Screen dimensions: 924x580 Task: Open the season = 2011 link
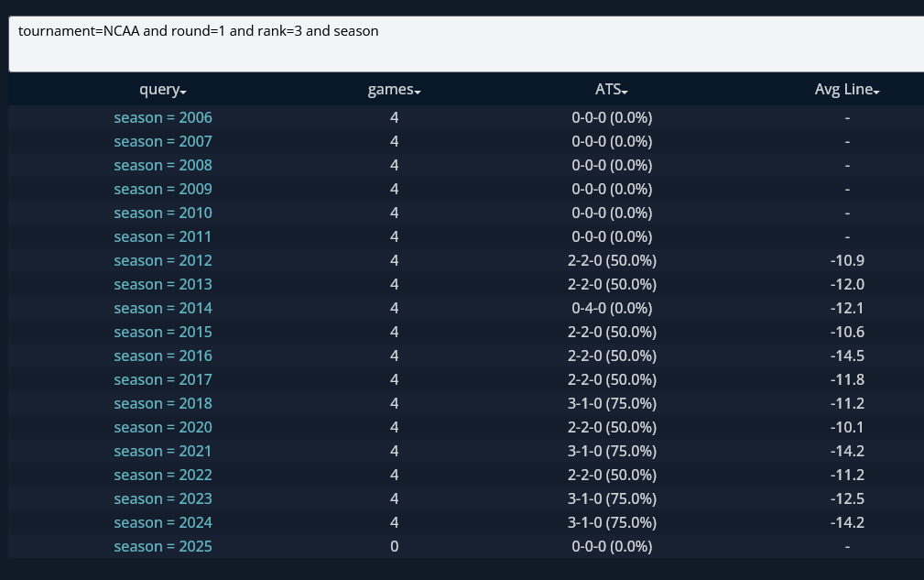pyautogui.click(x=163, y=237)
